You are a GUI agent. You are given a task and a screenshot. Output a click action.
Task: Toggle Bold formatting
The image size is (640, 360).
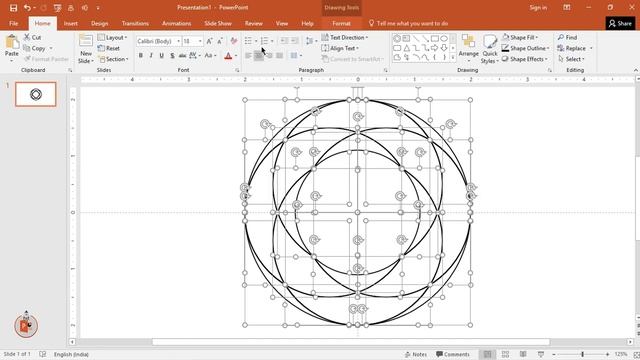click(141, 56)
